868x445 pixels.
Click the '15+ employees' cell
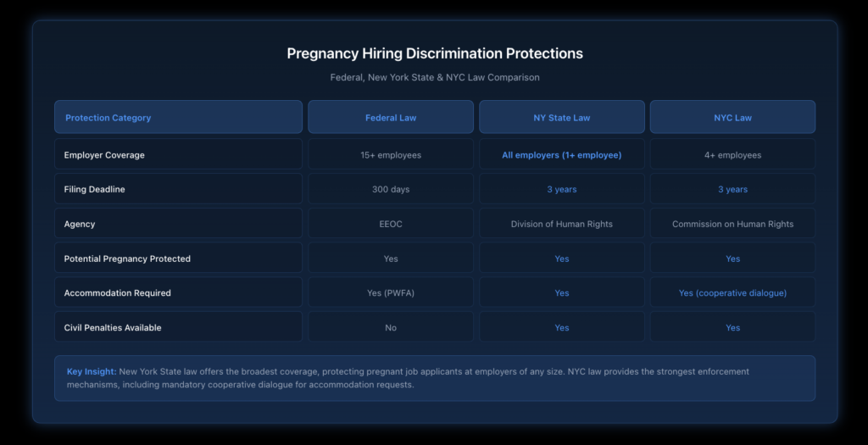pyautogui.click(x=391, y=154)
